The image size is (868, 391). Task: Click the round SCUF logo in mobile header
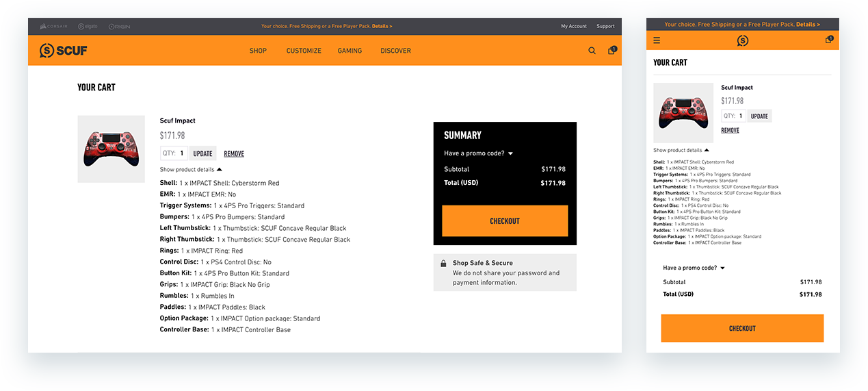click(743, 41)
